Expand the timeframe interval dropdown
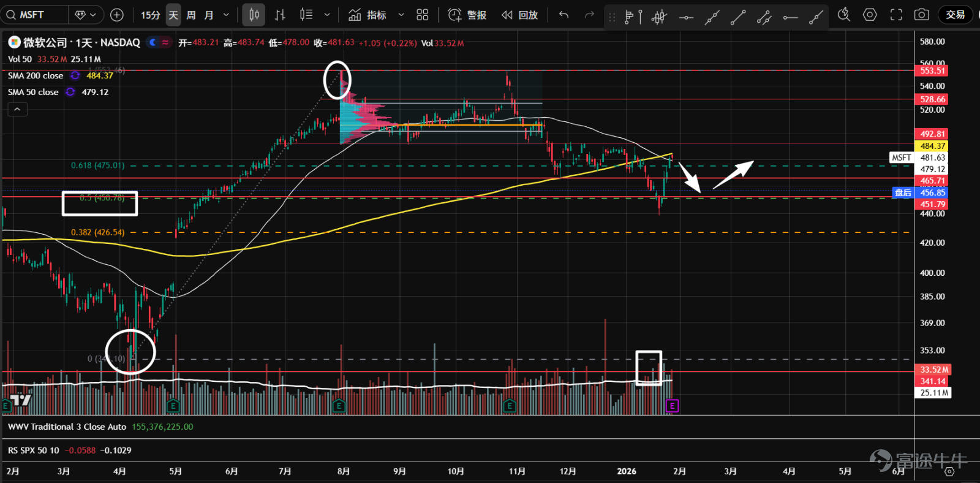The width and height of the screenshot is (980, 483). pyautogui.click(x=226, y=15)
